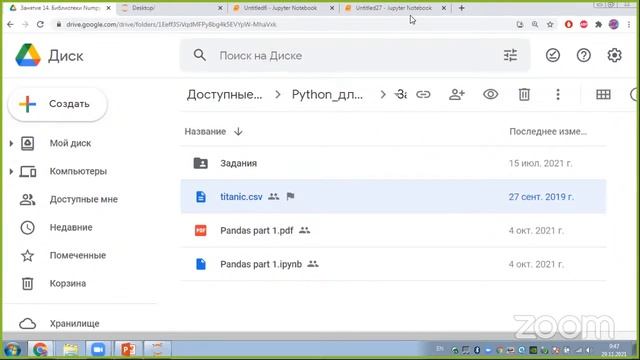Image resolution: width=640 pixels, height=360 pixels.
Task: Click Последнее изме column header
Action: [x=548, y=131]
